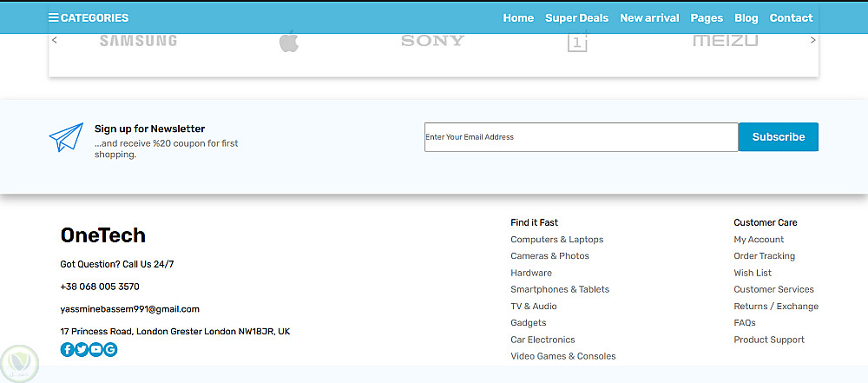
Task: Click Got Question? Call Us 24/7 text
Action: [x=117, y=264]
